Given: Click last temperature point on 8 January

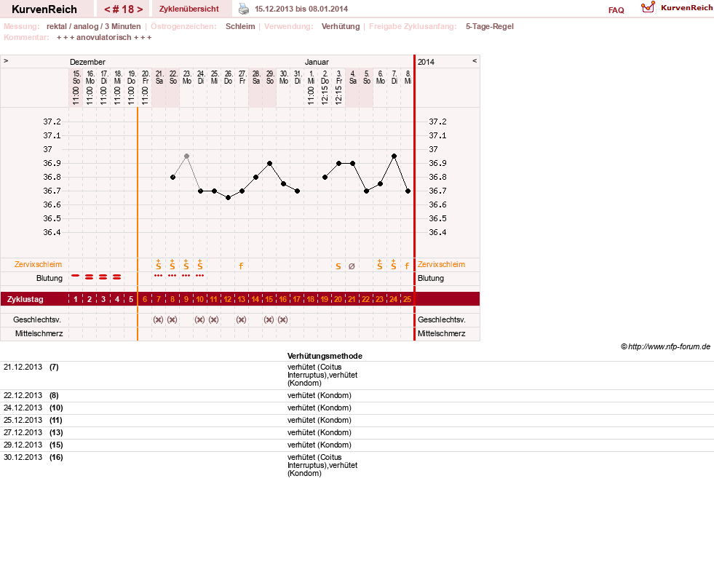Looking at the screenshot, I should (408, 191).
